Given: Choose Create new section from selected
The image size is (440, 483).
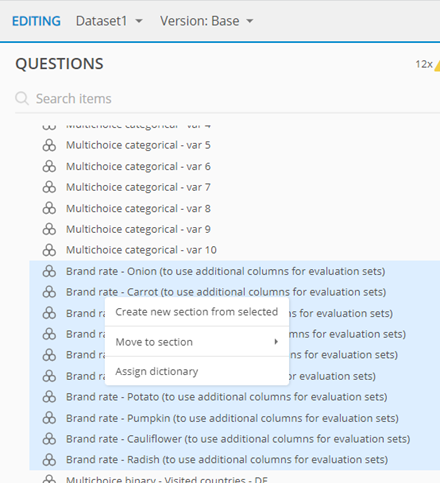Looking at the screenshot, I should pyautogui.click(x=197, y=312).
